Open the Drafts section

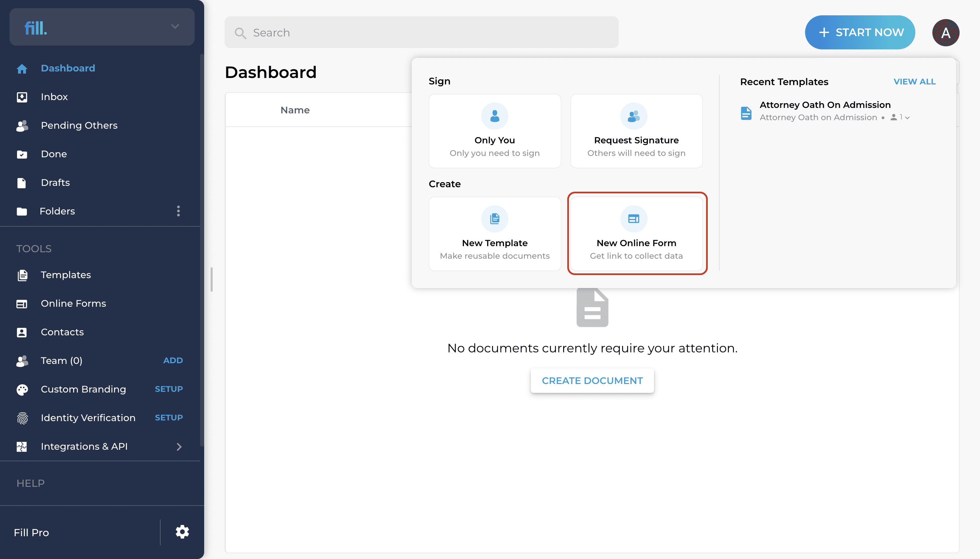pyautogui.click(x=55, y=182)
